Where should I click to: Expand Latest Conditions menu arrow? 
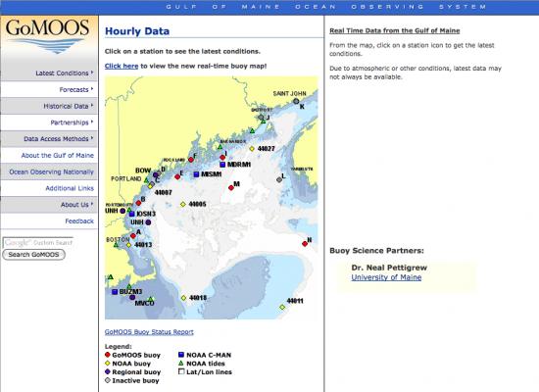point(92,73)
